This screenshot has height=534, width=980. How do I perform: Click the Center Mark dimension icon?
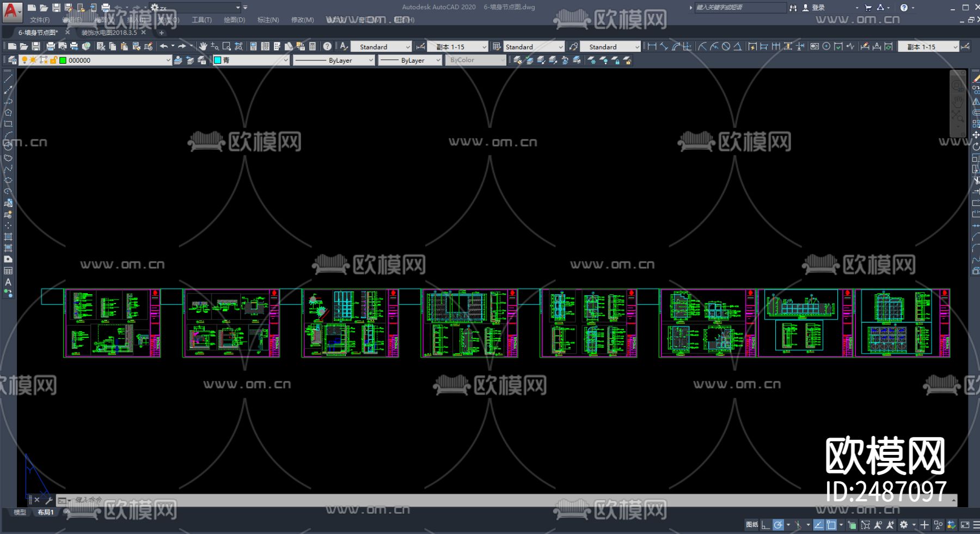click(x=826, y=47)
